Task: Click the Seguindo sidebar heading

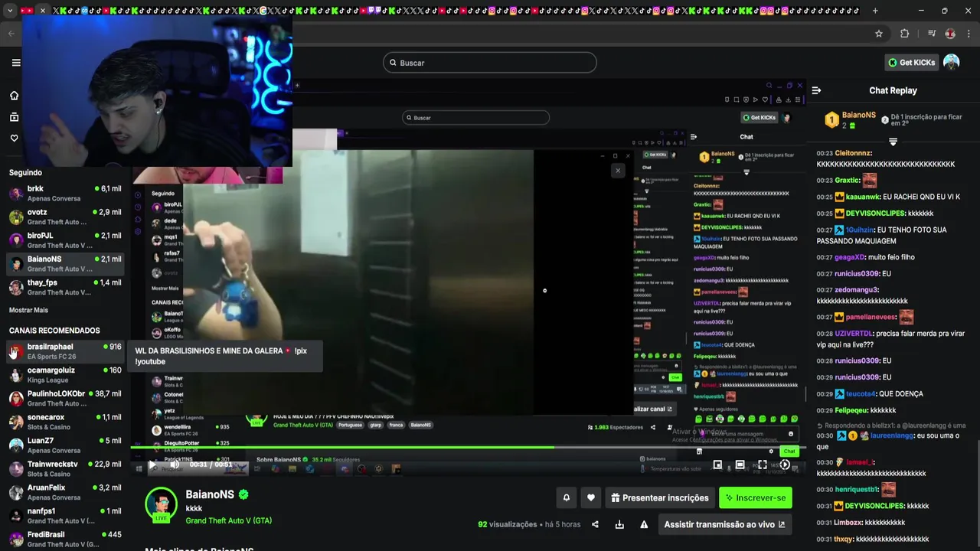Action: 26,173
